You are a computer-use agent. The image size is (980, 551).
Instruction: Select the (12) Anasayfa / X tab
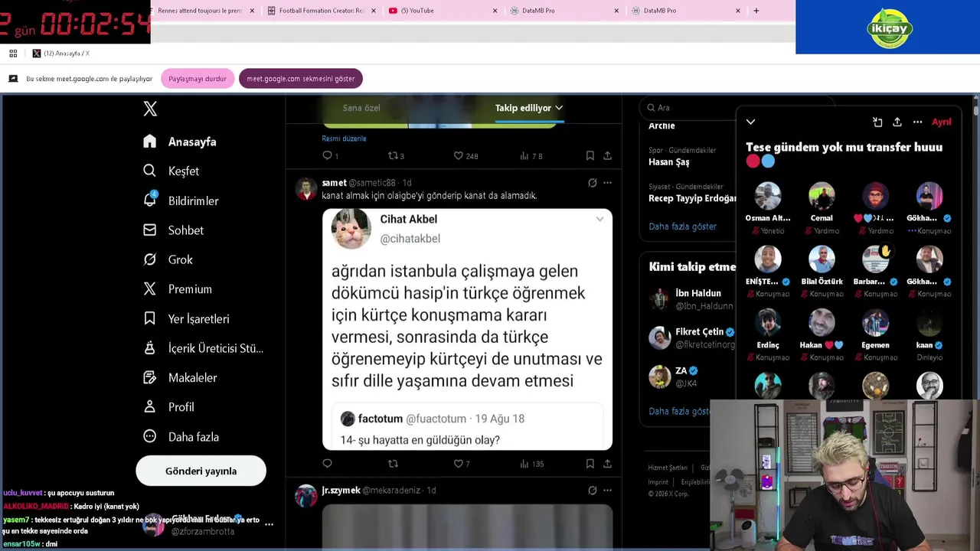60,54
